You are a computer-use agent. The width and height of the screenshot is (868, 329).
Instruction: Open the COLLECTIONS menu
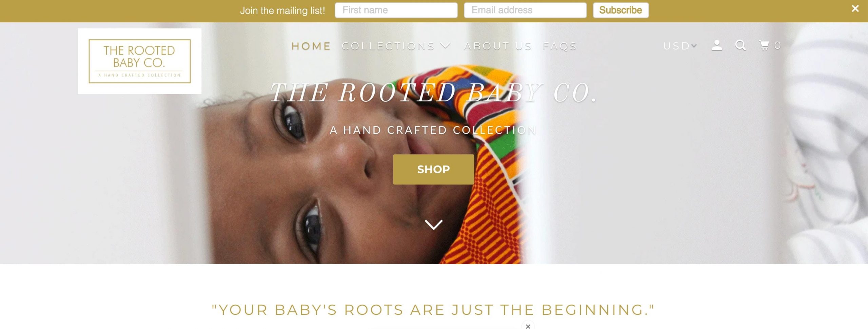[388, 46]
